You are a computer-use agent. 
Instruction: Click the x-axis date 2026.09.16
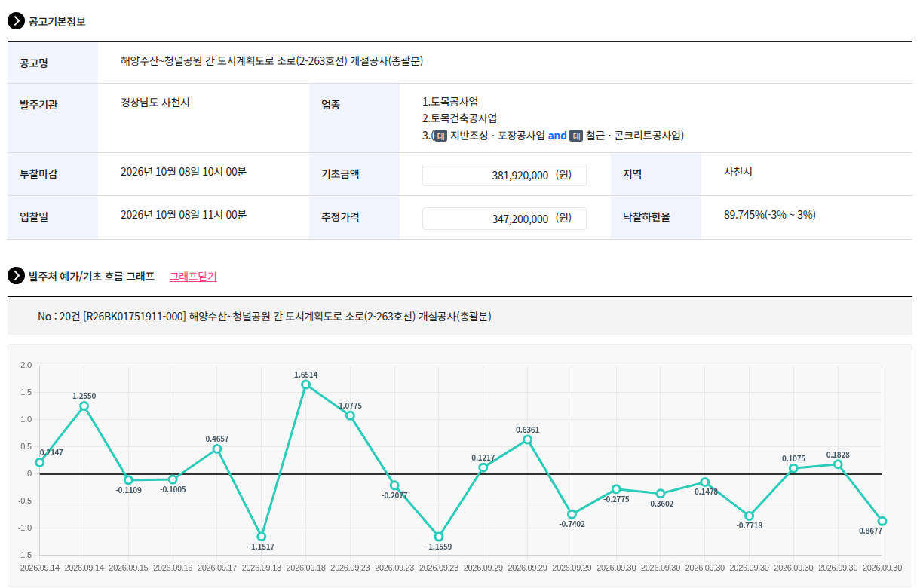coord(173,568)
